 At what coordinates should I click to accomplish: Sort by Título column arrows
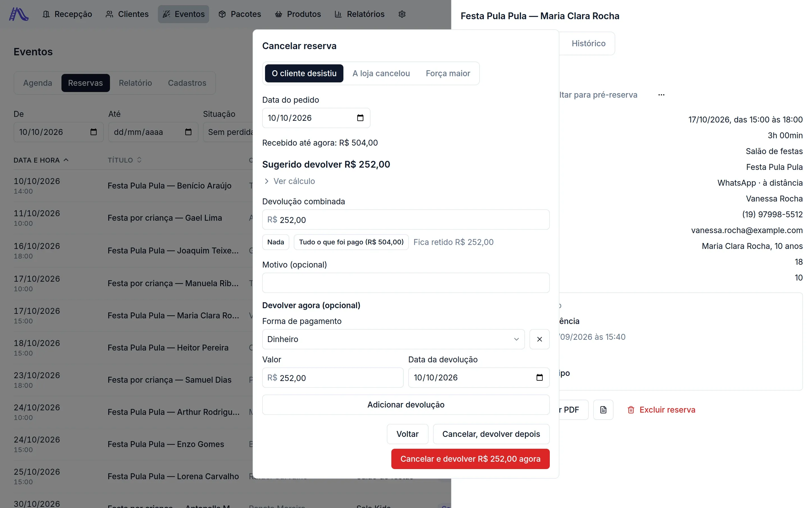[139, 160]
